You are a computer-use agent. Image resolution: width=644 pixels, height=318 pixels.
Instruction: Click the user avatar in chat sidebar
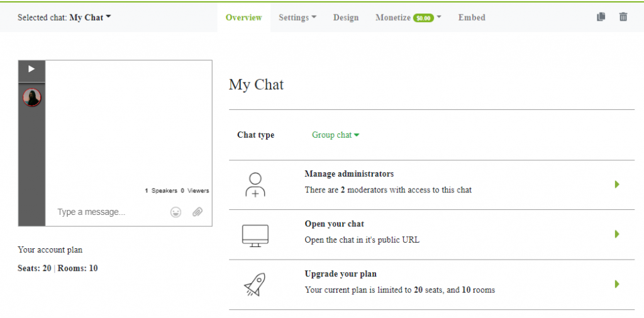[x=31, y=97]
